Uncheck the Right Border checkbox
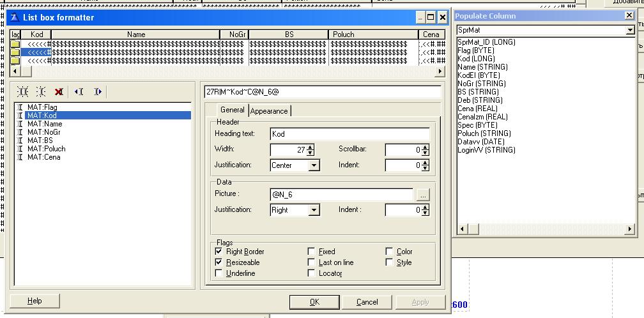644x318 pixels. [220, 252]
